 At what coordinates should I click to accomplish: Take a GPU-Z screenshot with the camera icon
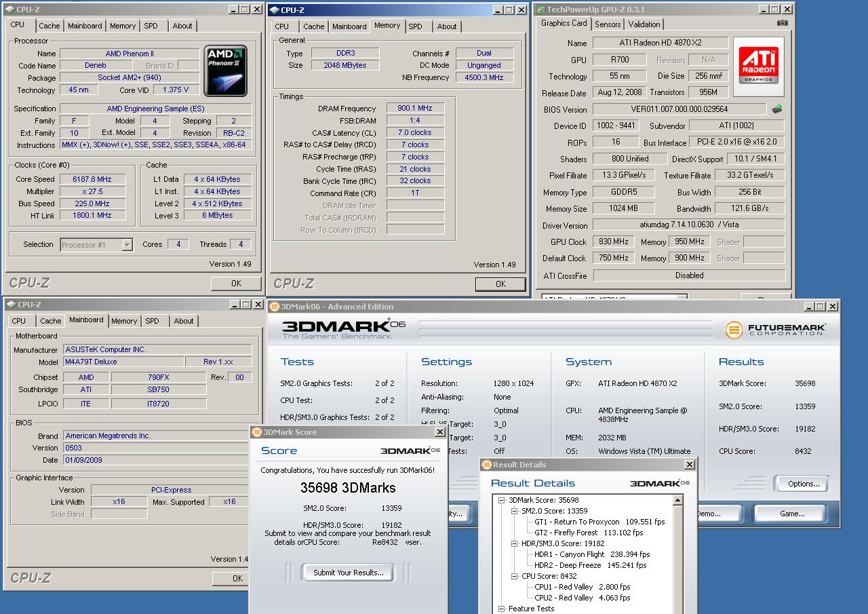click(x=783, y=23)
